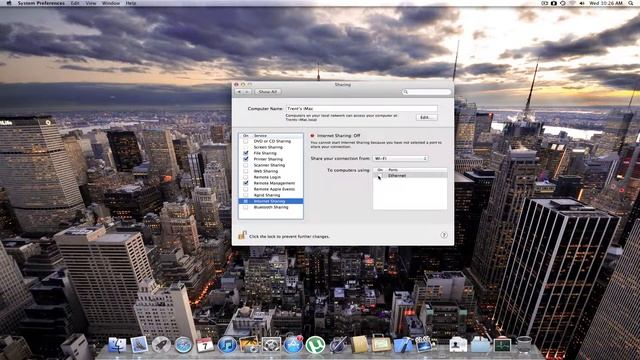Enable the Remote Apple Events checkbox

(x=246, y=189)
